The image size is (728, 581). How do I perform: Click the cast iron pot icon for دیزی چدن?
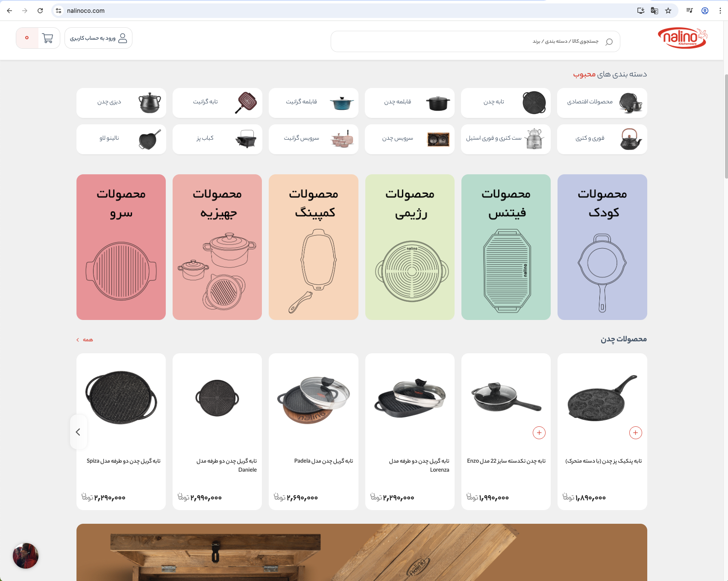(x=149, y=103)
